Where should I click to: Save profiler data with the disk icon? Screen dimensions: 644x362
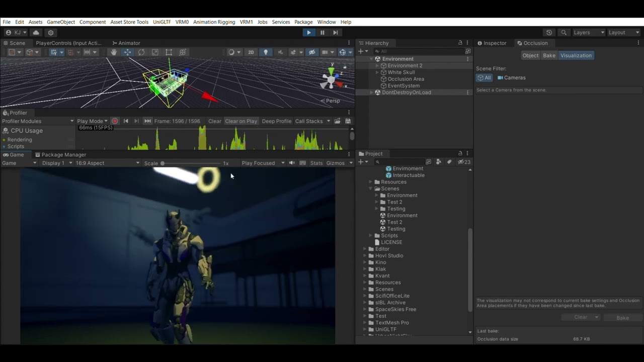click(348, 121)
